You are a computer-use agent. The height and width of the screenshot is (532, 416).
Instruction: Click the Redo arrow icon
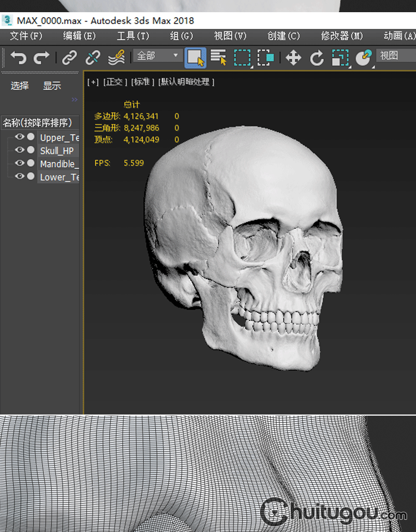point(42,58)
